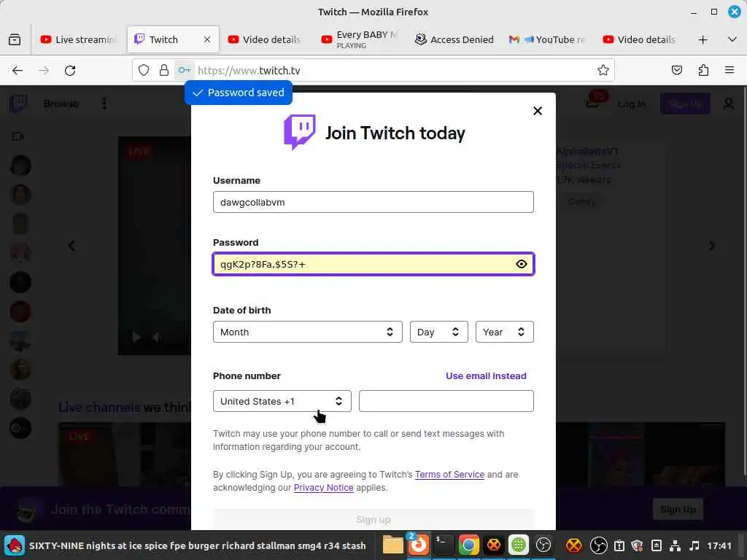Close the Twitch browser tab
The width and height of the screenshot is (747, 560).
coord(206,39)
